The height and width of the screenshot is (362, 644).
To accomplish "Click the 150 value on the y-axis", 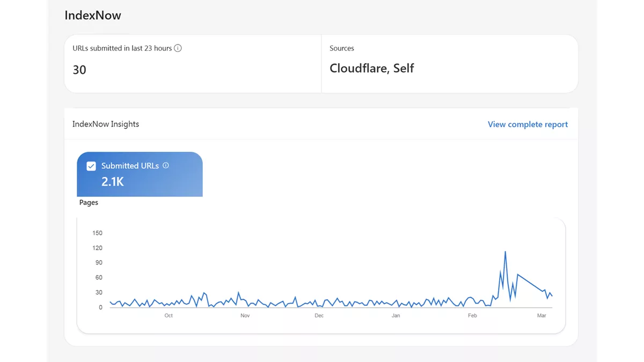I will pos(97,233).
